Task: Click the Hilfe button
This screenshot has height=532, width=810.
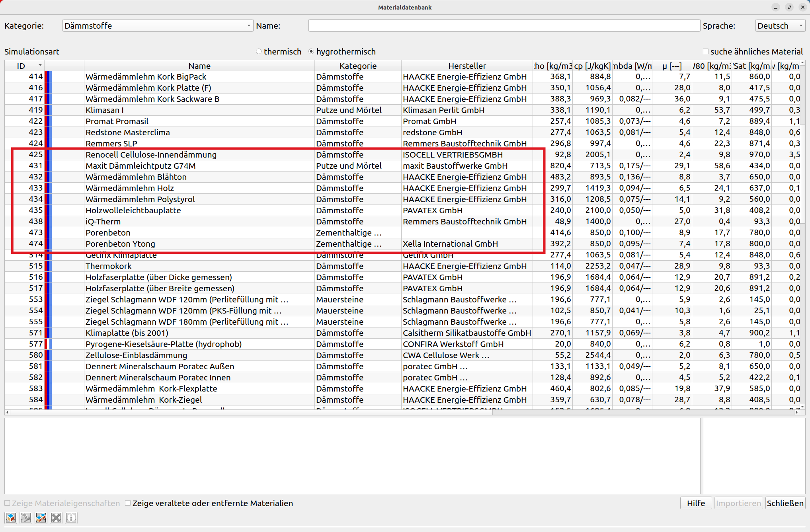Action: click(696, 503)
